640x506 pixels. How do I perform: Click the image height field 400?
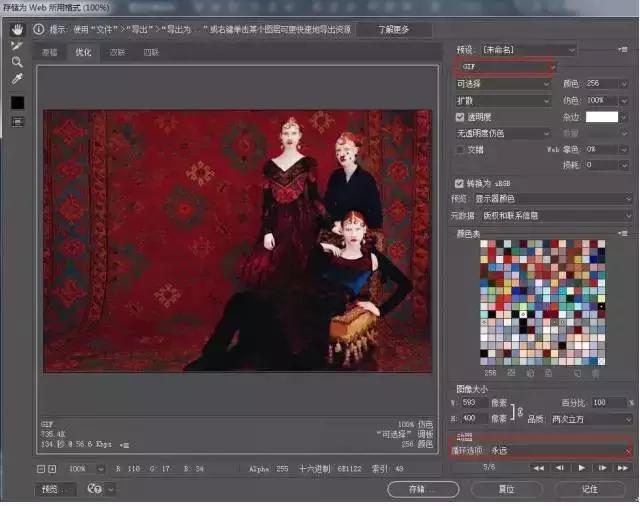[x=474, y=418]
